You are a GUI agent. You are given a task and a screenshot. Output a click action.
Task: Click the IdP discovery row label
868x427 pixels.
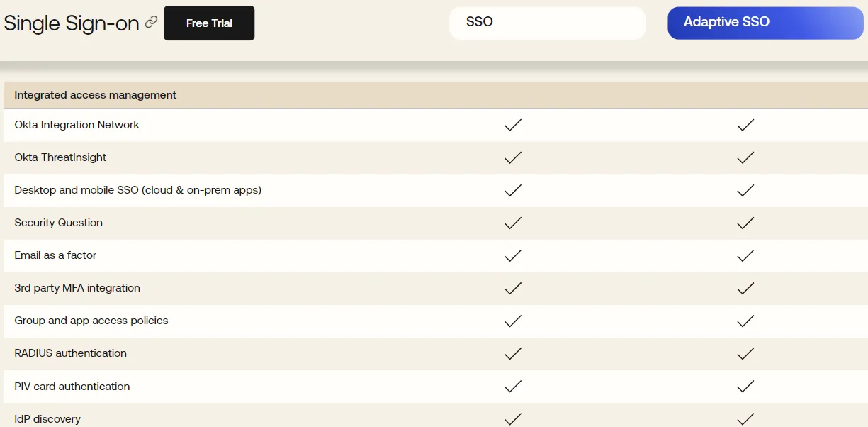47,419
